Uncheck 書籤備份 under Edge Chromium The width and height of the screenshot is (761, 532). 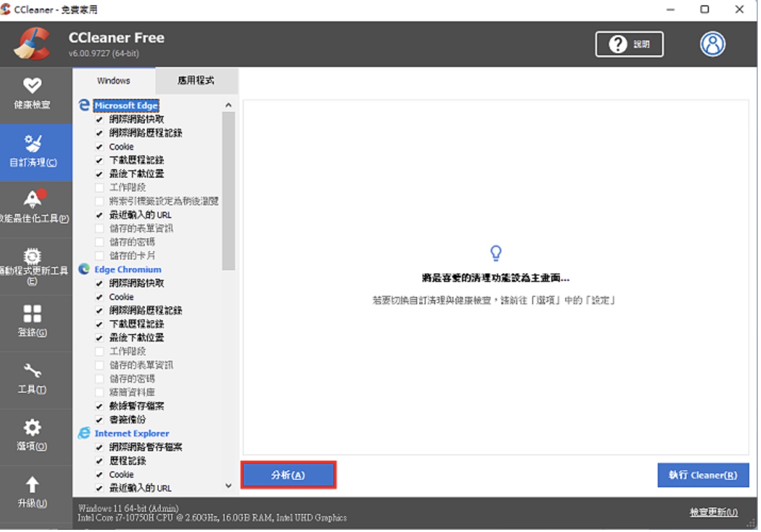tap(99, 420)
